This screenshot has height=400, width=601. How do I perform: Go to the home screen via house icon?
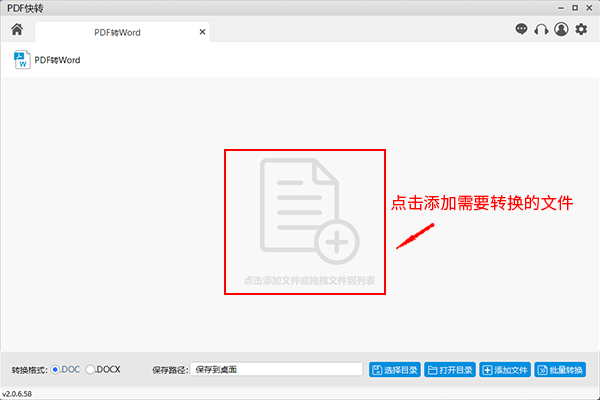[x=17, y=29]
